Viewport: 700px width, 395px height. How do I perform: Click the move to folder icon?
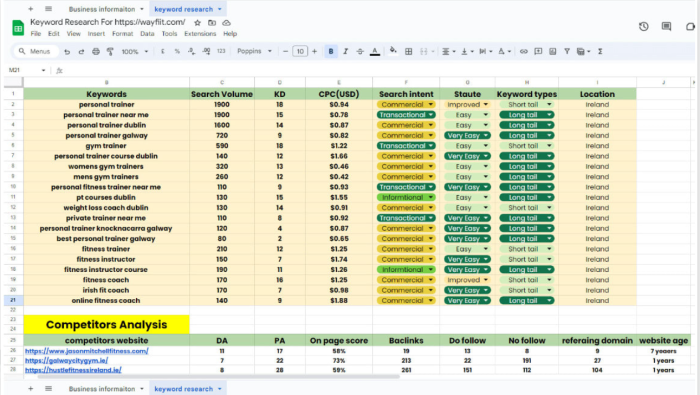click(x=212, y=23)
